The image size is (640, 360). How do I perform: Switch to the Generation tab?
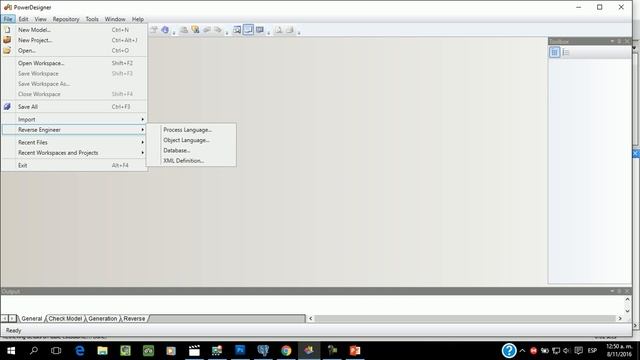click(102, 318)
